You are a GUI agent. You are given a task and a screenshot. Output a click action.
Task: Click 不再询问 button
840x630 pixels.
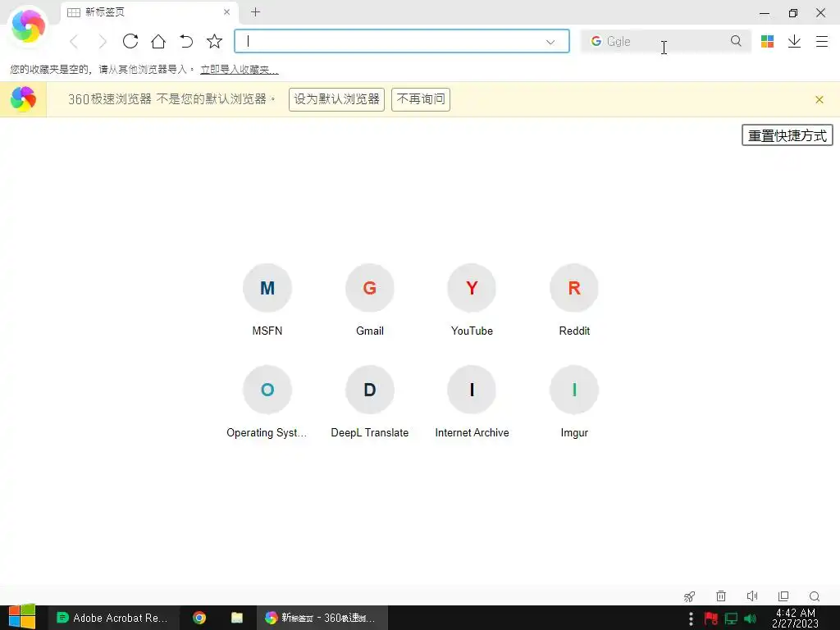(x=421, y=99)
